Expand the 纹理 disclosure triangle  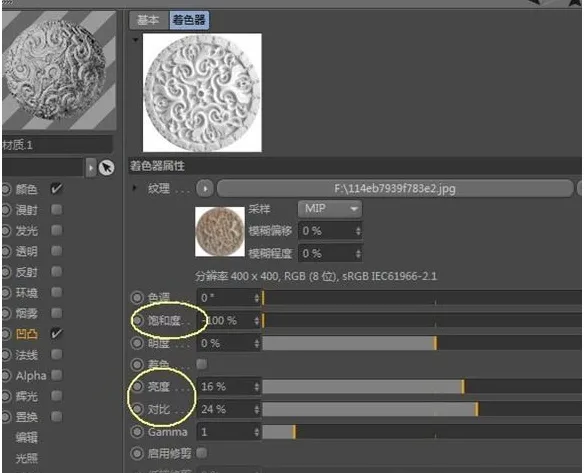(135, 188)
